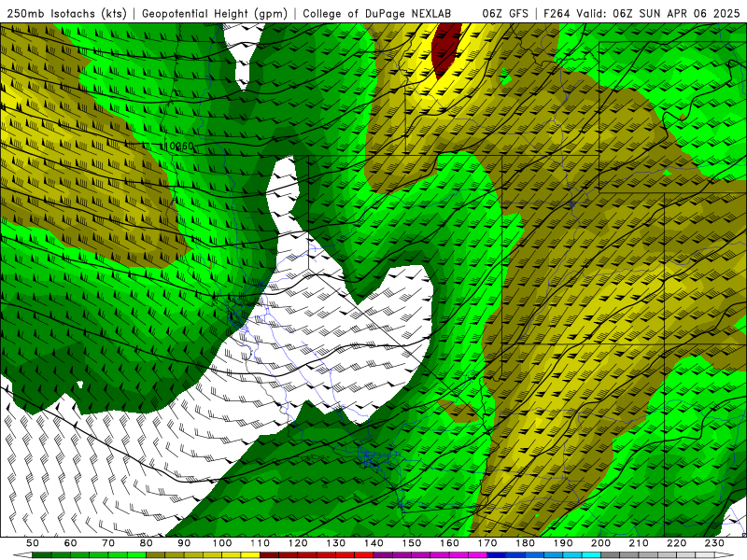This screenshot has width=747, height=560.
Task: Pick the '90' knots legend label
Action: (x=184, y=543)
